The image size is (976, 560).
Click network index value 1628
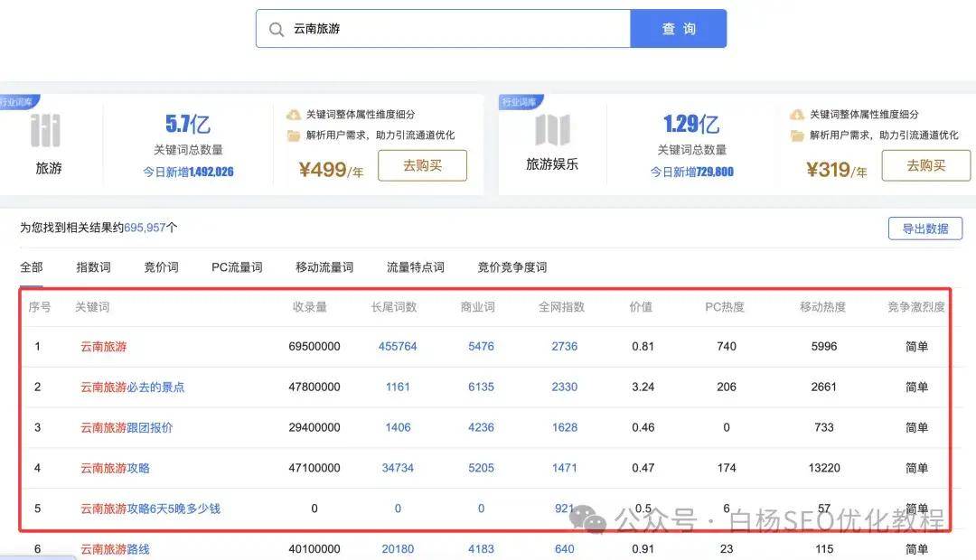click(x=565, y=427)
